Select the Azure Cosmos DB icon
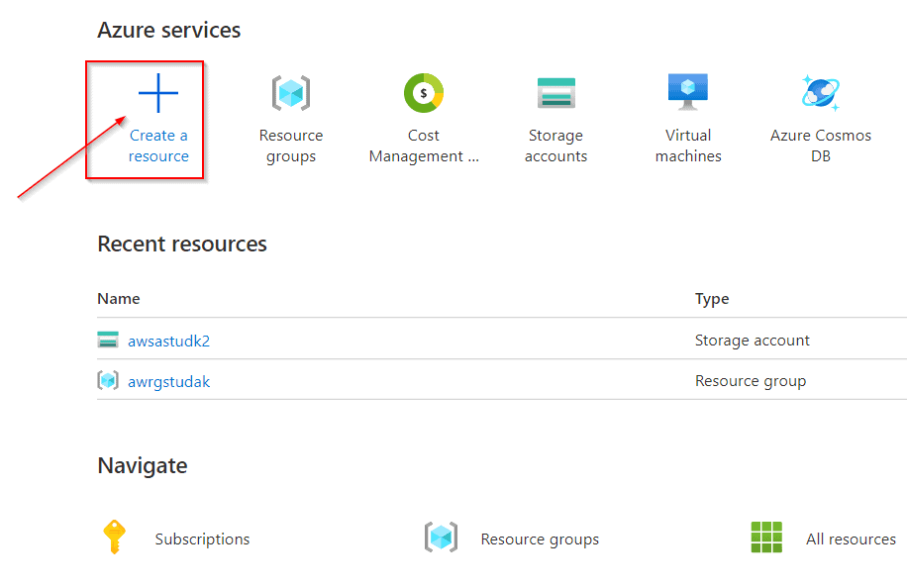Viewport: 907px width, 588px height. pos(820,92)
